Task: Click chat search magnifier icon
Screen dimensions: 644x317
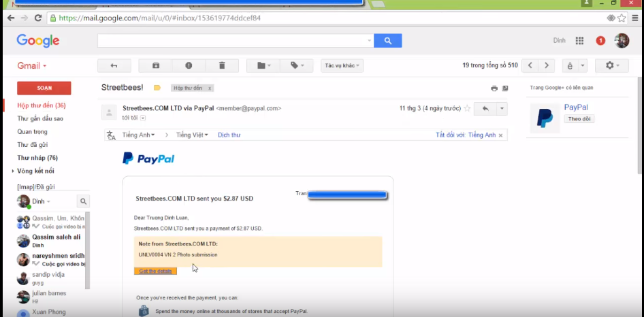Action: [x=83, y=201]
